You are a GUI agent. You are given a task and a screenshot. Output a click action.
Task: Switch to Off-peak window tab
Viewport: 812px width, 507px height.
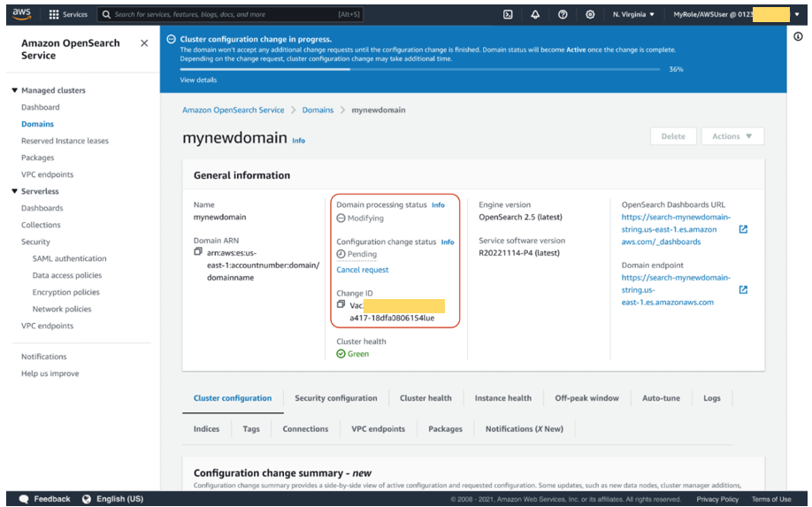586,398
